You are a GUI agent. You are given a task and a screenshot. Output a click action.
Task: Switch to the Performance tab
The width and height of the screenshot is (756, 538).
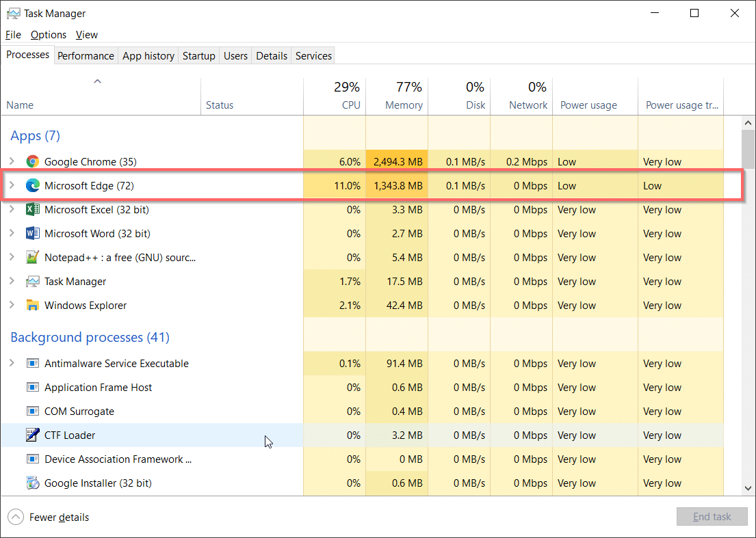coord(86,56)
